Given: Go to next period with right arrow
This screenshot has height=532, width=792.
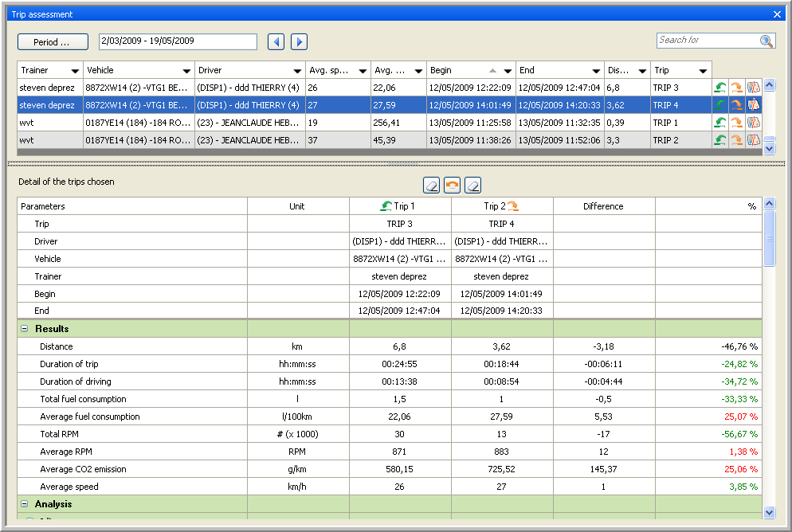Looking at the screenshot, I should (x=299, y=42).
